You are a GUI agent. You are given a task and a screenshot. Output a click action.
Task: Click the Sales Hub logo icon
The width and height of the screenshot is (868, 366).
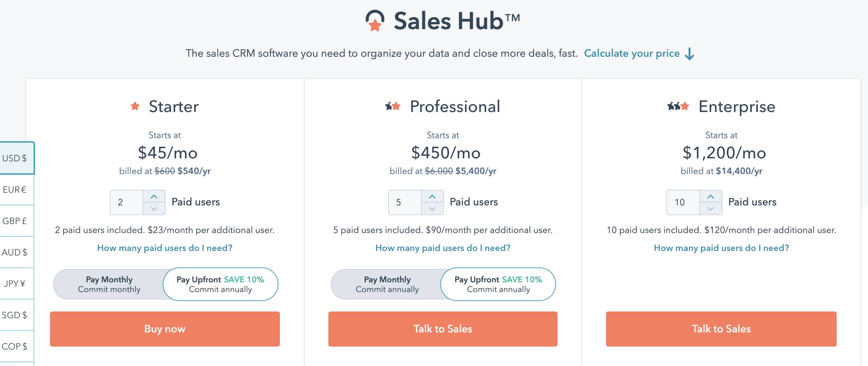coord(375,21)
